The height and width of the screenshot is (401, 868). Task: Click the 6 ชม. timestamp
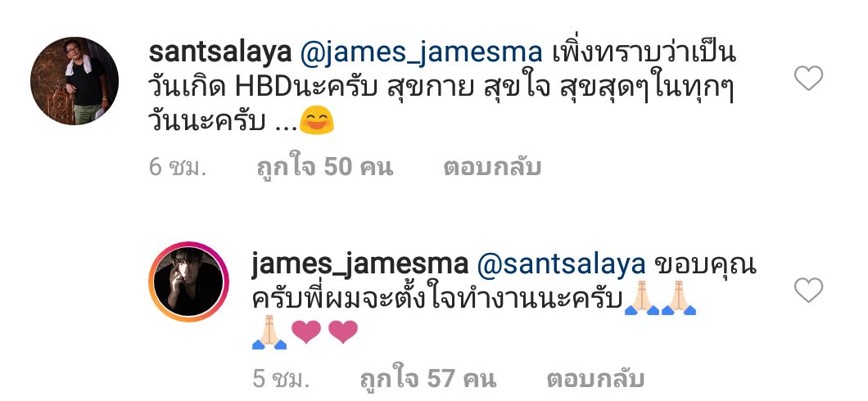click(x=177, y=167)
